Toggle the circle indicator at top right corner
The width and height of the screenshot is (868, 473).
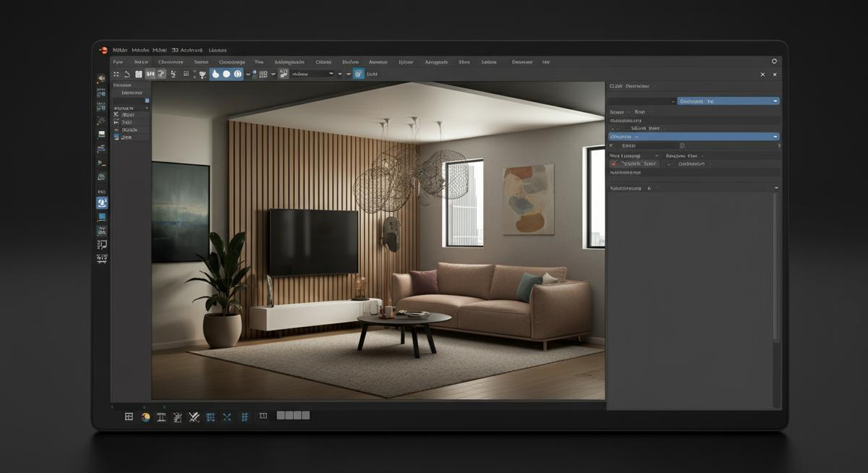click(x=774, y=62)
